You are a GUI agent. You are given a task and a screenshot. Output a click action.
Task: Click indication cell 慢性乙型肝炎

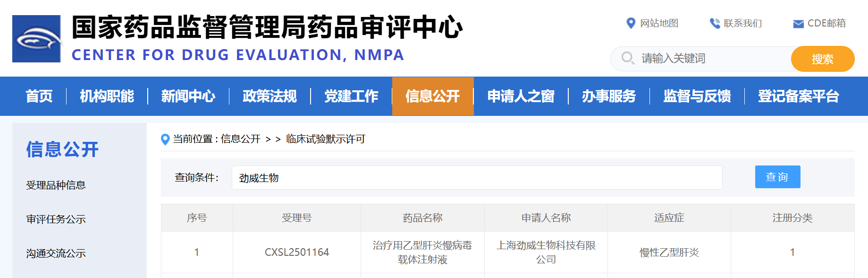click(669, 252)
